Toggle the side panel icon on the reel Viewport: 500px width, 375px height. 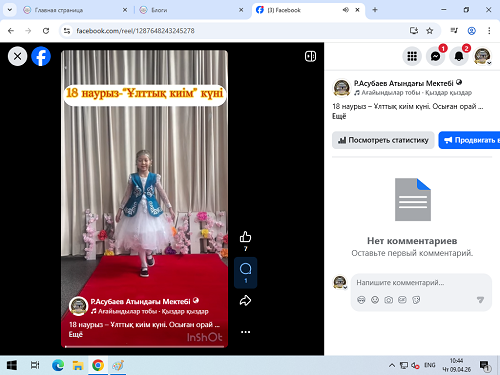point(310,56)
